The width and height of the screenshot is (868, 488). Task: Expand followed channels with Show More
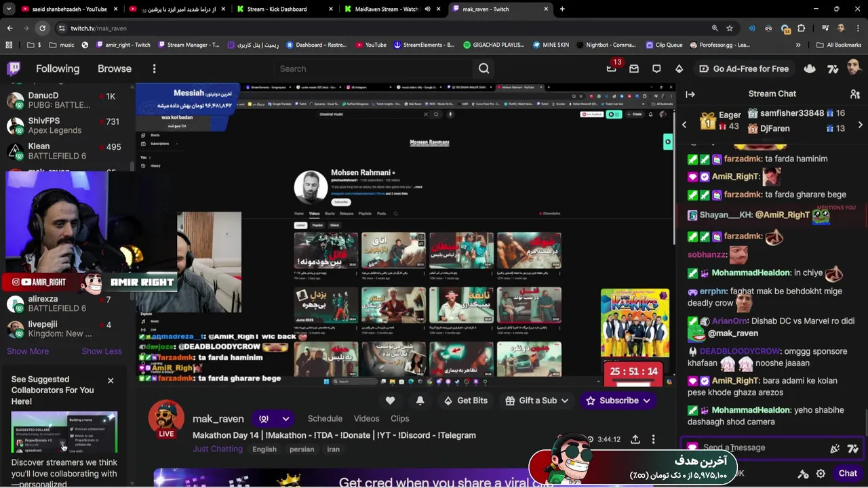coord(28,351)
